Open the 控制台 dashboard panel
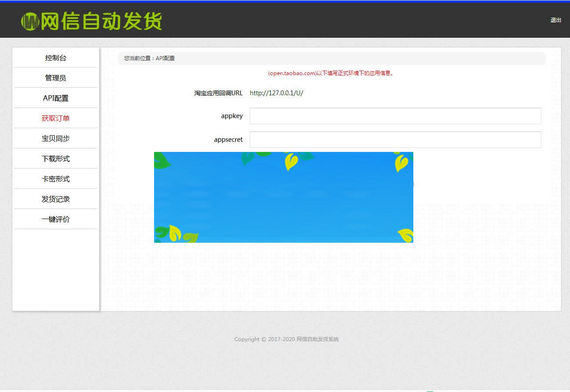The width and height of the screenshot is (570, 392). [x=56, y=58]
